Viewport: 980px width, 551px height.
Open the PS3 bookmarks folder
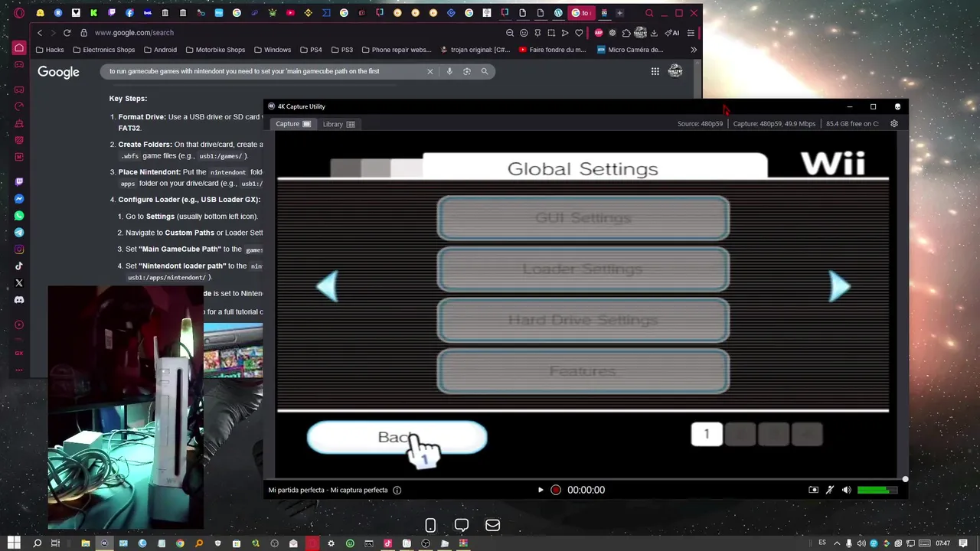(342, 50)
